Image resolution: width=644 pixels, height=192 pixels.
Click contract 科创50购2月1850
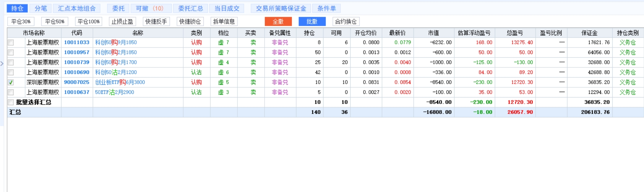(x=116, y=53)
